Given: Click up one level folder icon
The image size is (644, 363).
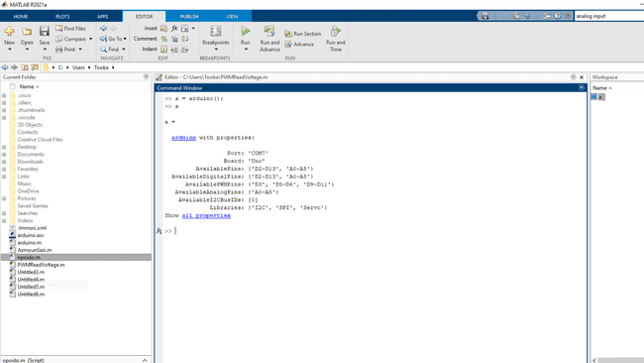Looking at the screenshot, I should (x=25, y=67).
